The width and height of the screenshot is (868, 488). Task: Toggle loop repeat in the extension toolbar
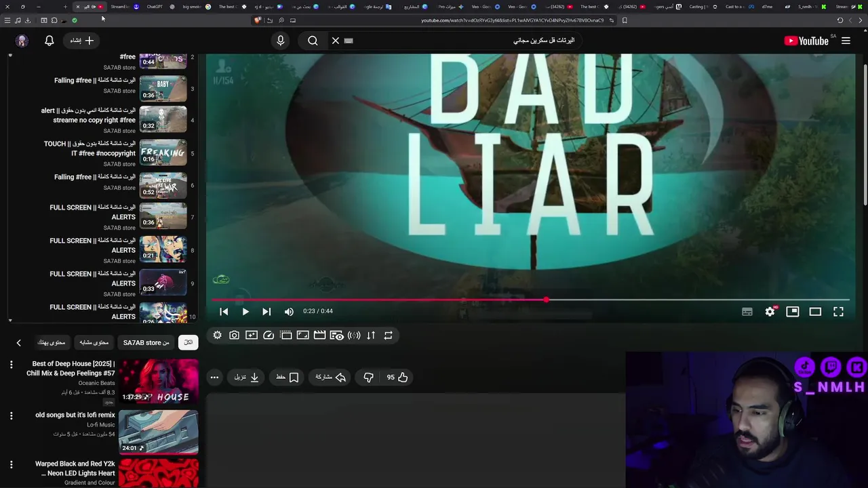[x=388, y=335]
